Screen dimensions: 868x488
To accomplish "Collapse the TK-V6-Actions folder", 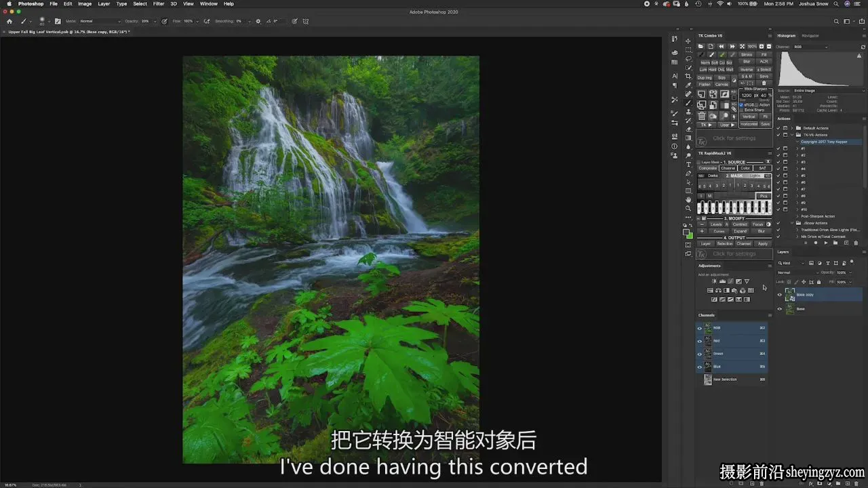I will (791, 135).
